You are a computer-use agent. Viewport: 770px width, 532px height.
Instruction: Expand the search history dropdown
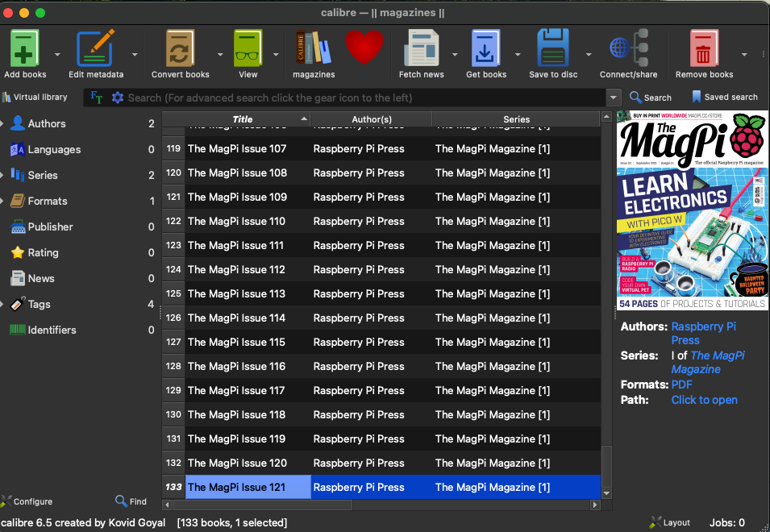point(614,98)
